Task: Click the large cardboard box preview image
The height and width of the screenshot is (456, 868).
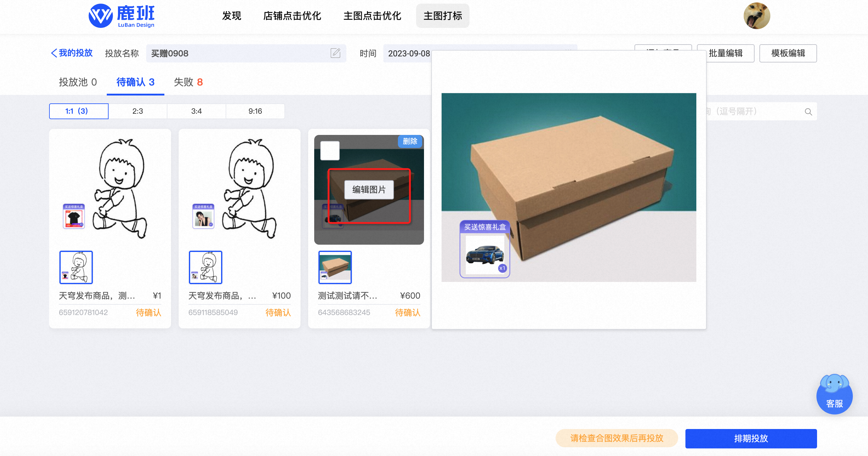Action: point(568,187)
